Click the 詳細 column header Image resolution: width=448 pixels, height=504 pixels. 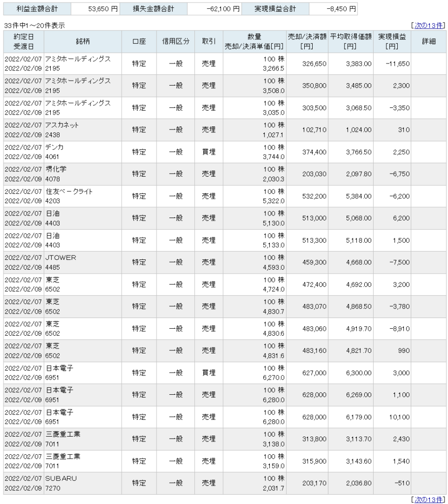point(429,41)
